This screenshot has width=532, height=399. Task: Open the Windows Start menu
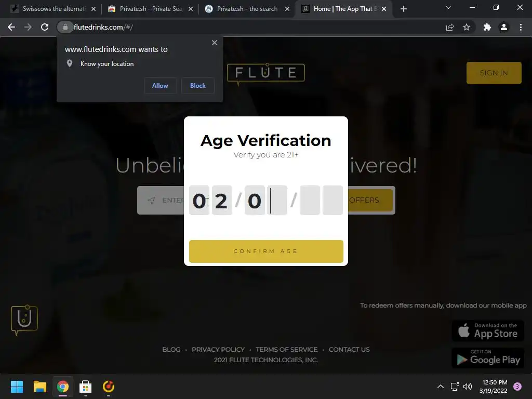(17, 387)
